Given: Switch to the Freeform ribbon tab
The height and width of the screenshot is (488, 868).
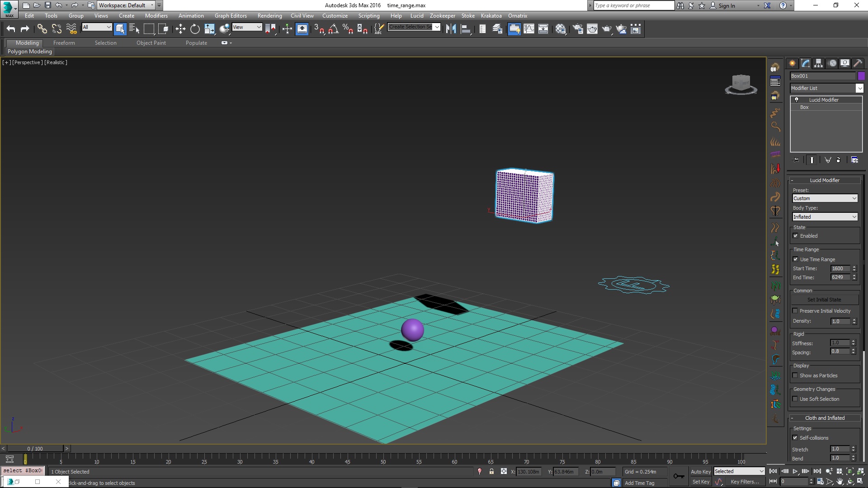Looking at the screenshot, I should 64,43.
